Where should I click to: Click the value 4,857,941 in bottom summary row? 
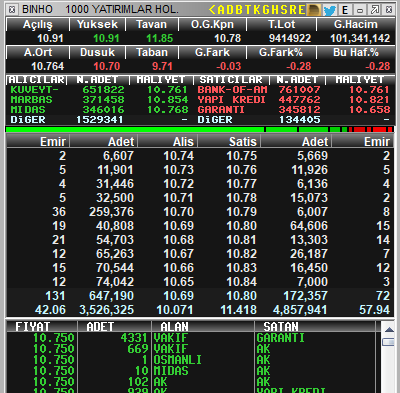click(x=300, y=310)
